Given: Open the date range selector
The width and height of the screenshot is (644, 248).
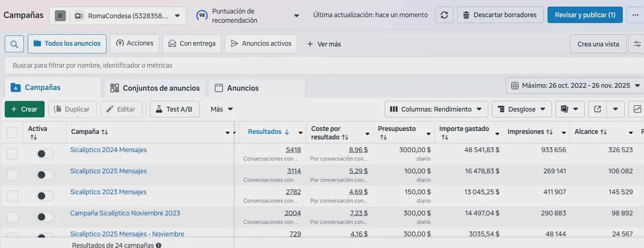Looking at the screenshot, I should pos(575,86).
